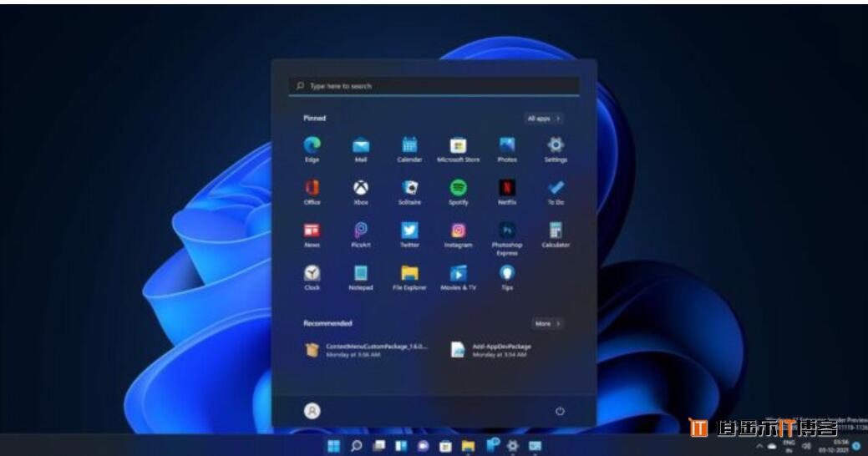Open Microsoft Store from the taskbar
The image size is (868, 456).
point(445,446)
